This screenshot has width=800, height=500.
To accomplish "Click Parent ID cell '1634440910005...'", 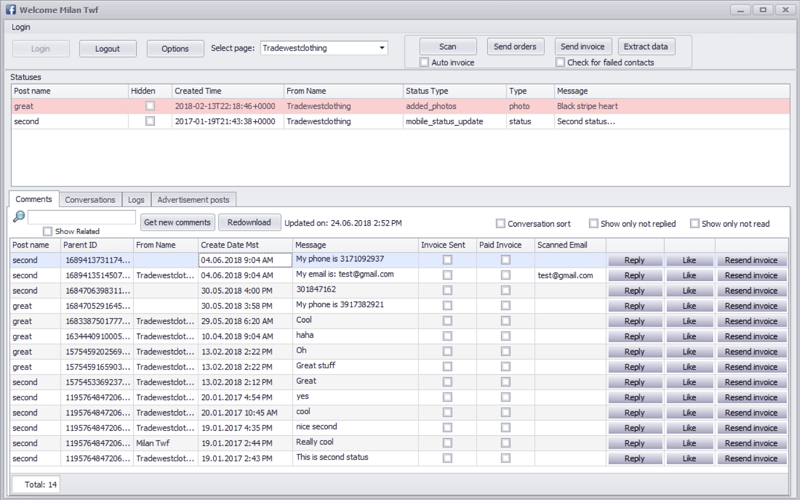I will coord(97,337).
